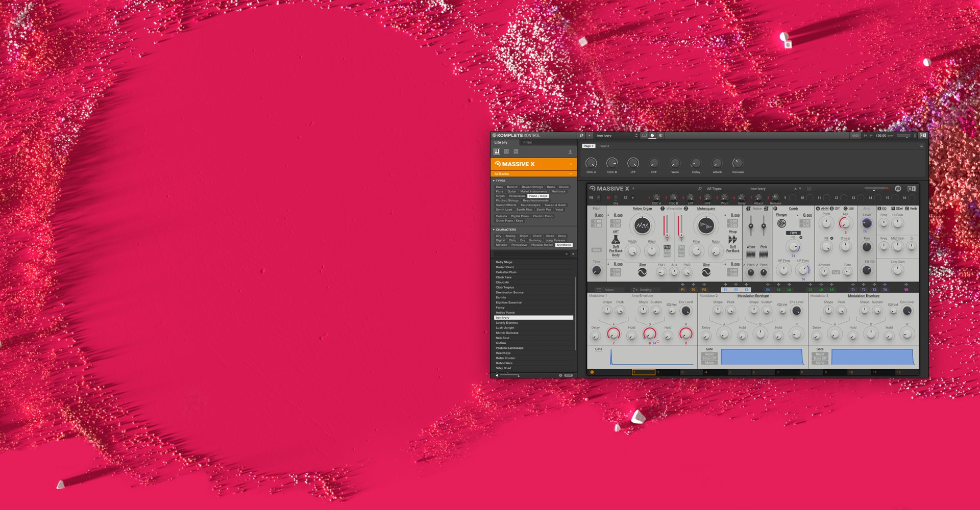This screenshot has height=510, width=980.
Task: Click the ART flask icon in oscillator one
Action: tap(616, 240)
